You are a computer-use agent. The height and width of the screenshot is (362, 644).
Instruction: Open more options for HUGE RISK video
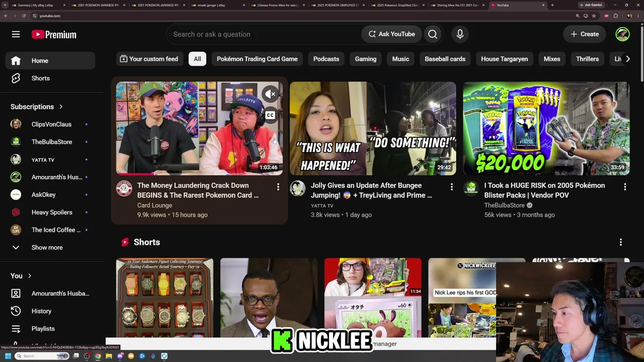(x=625, y=187)
